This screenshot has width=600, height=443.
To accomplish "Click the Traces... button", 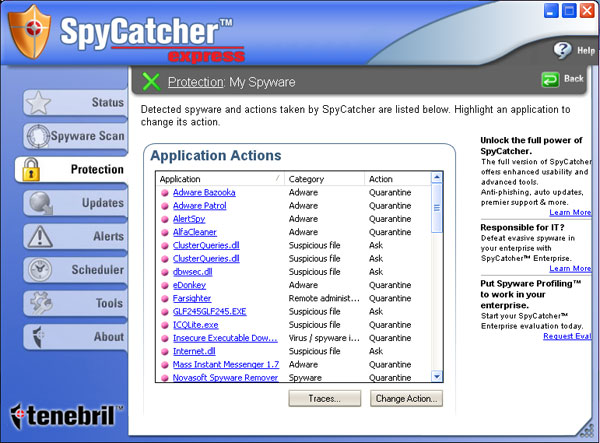I will (x=324, y=398).
